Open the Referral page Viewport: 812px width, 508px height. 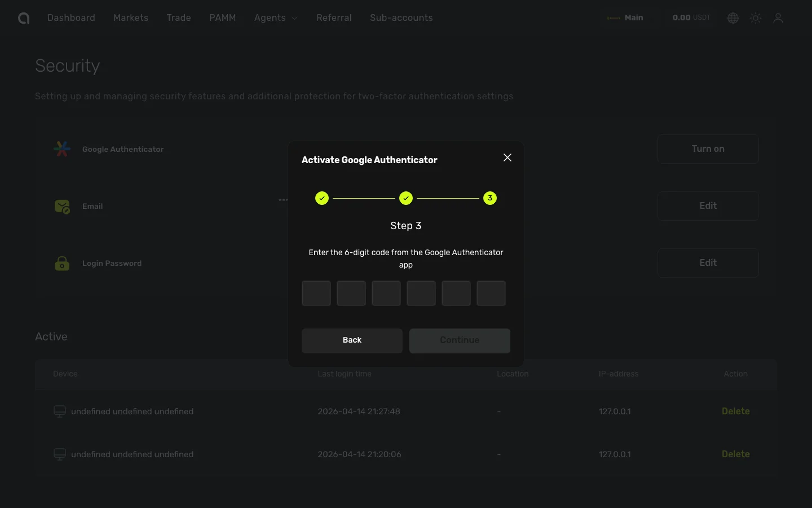pyautogui.click(x=334, y=17)
